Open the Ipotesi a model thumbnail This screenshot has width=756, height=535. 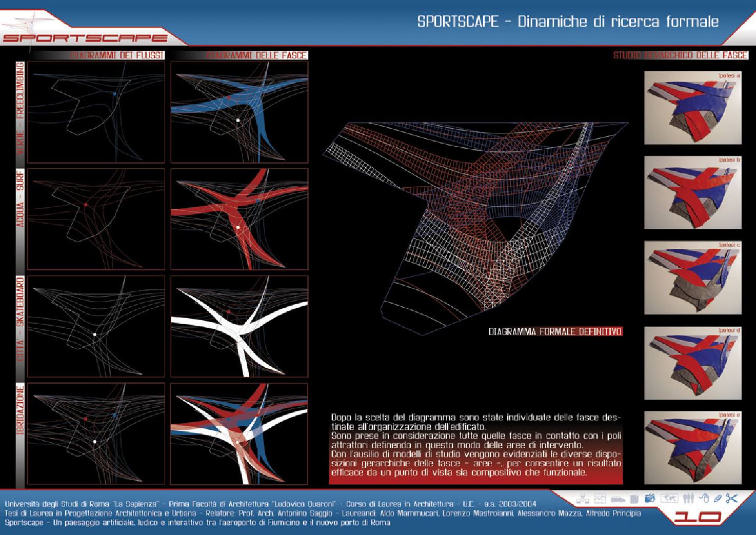(x=693, y=108)
